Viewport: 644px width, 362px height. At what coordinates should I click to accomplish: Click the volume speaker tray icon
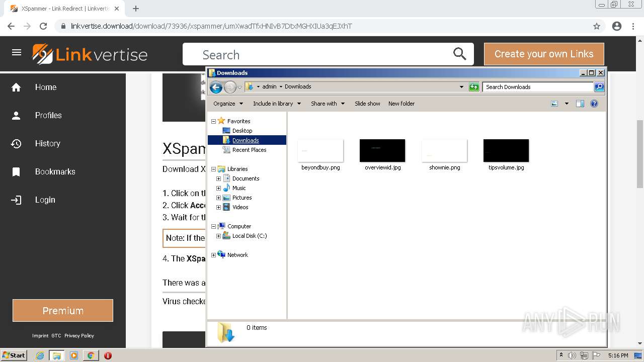(x=572, y=355)
